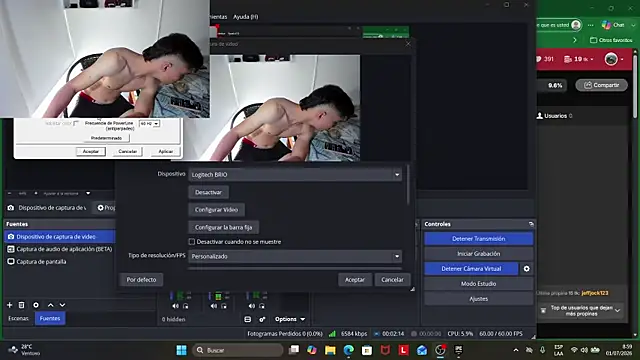Image resolution: width=640 pixels, height=360 pixels.
Task: Click browser page vertical scrollbar
Action: pyautogui.click(x=635, y=86)
